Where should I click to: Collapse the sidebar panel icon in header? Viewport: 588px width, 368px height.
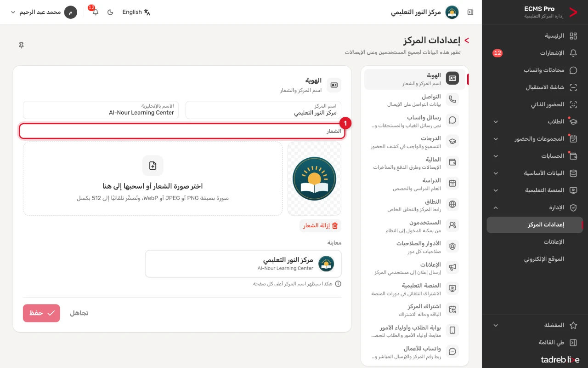point(470,12)
